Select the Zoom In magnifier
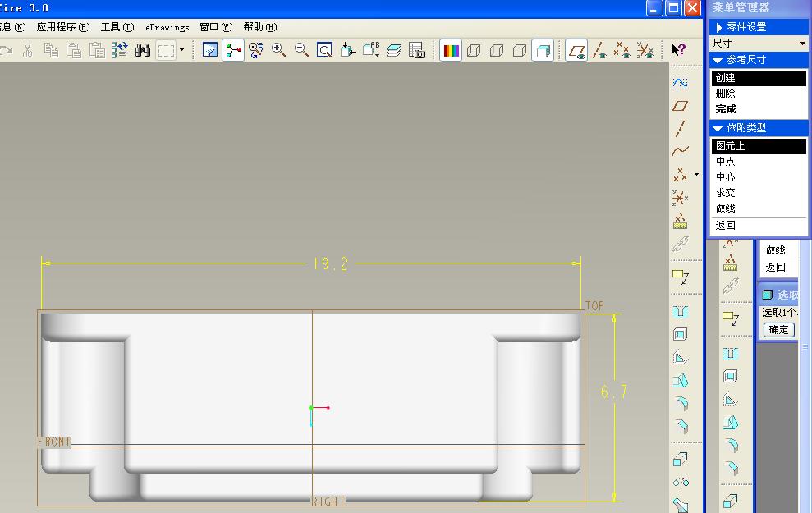The height and width of the screenshot is (513, 812). (x=278, y=50)
